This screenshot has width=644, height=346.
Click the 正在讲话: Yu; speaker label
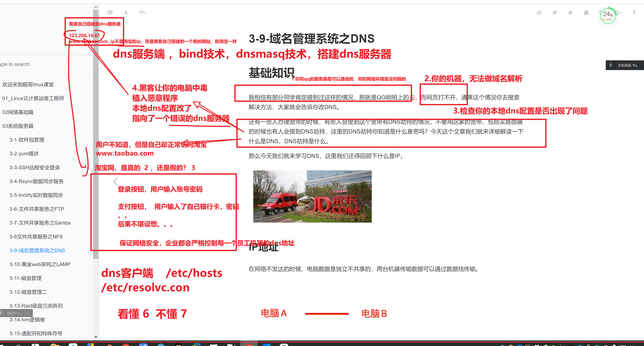pos(627,65)
